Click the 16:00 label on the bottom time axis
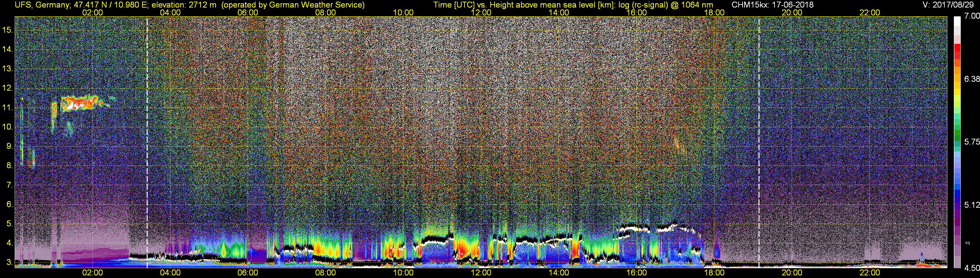 636,273
